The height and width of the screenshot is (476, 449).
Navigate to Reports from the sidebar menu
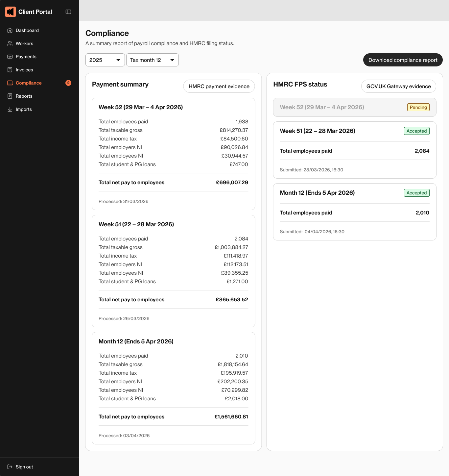[x=24, y=96]
